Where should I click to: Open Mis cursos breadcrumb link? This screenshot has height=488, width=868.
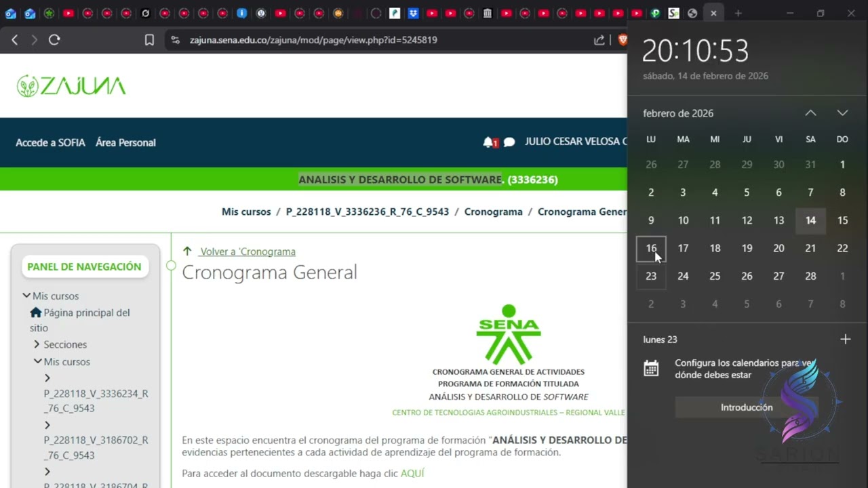tap(246, 211)
